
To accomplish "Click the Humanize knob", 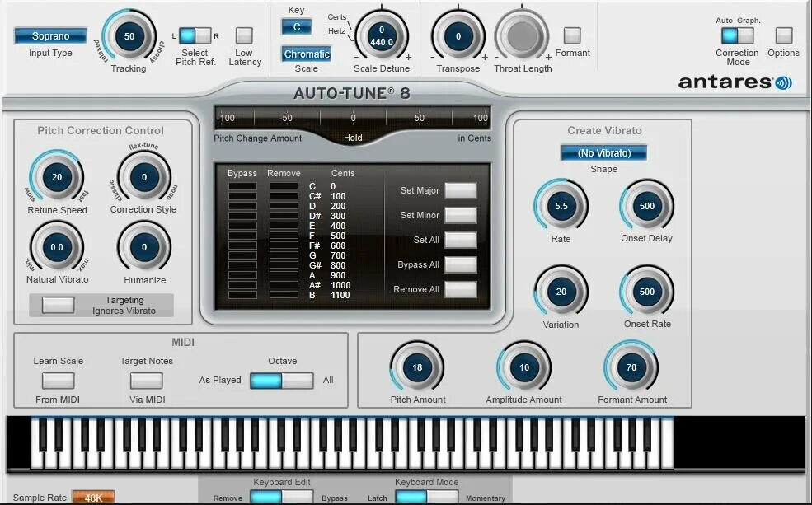I will pos(144,247).
